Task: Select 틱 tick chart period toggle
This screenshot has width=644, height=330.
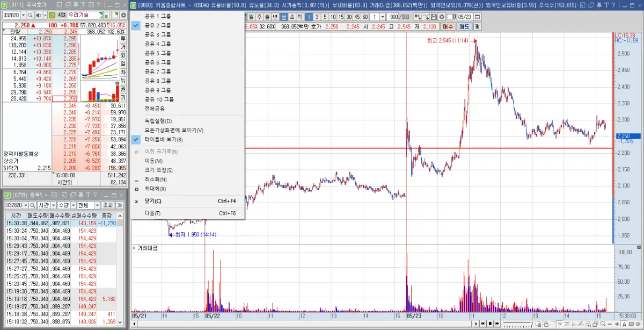Action: [x=300, y=17]
